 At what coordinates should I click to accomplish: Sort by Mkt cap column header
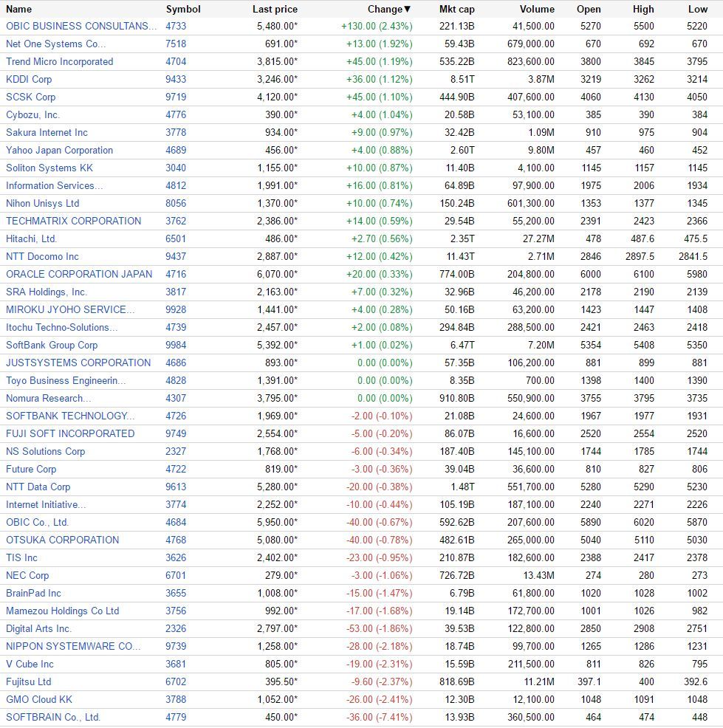coord(456,10)
